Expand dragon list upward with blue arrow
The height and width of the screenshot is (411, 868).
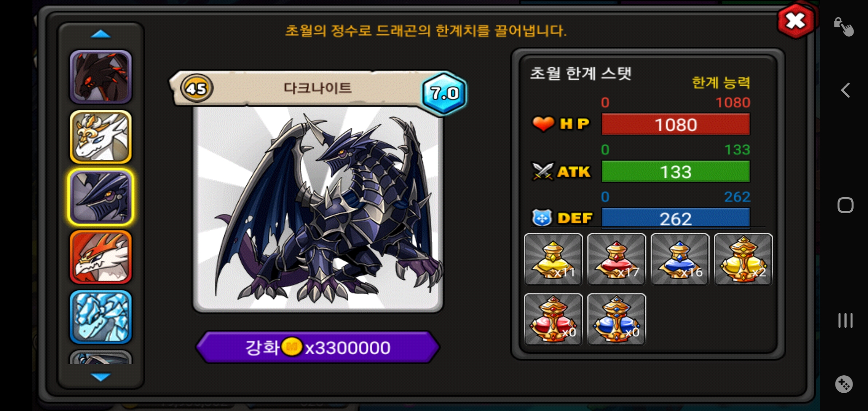[x=101, y=35]
